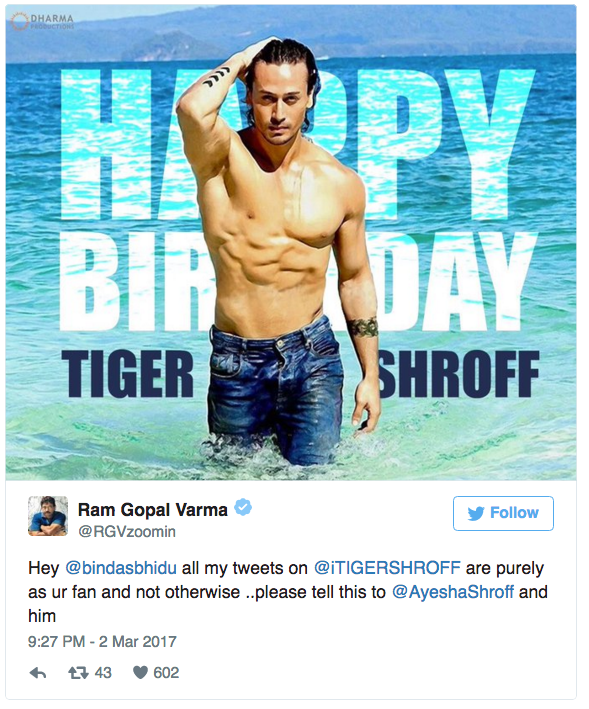This screenshot has height=709, width=589.
Task: Open the Tiger Shroff birthday poster image
Action: click(291, 242)
